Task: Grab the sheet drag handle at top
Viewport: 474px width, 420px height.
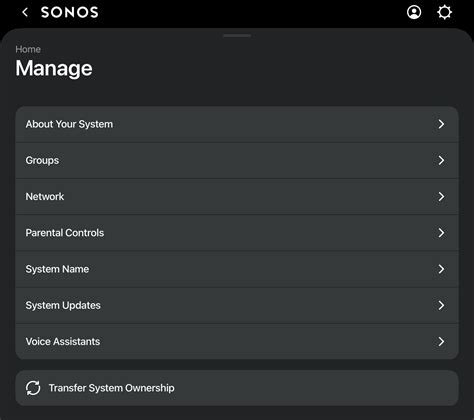Action: [237, 36]
